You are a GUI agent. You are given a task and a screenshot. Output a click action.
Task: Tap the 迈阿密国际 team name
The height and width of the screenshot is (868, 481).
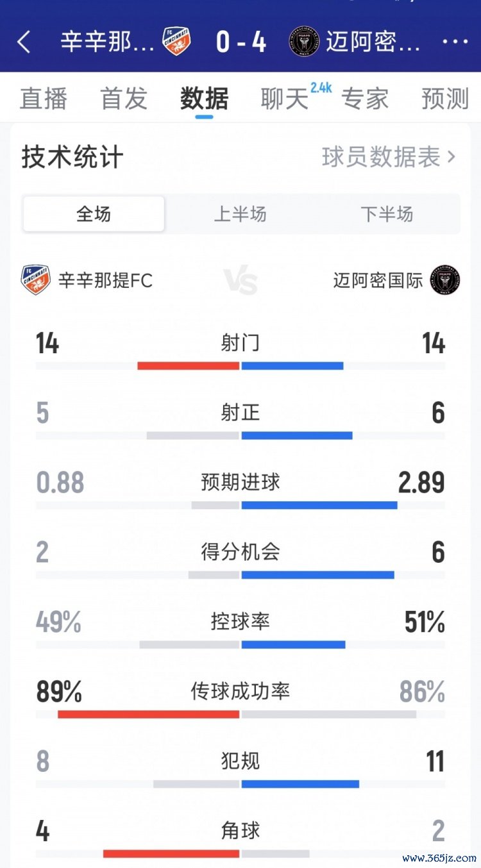pyautogui.click(x=378, y=281)
